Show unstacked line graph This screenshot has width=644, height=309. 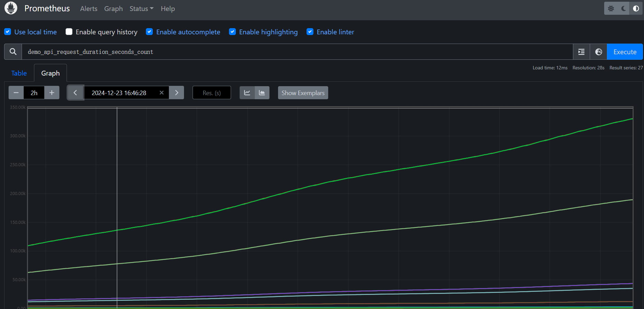[247, 93]
